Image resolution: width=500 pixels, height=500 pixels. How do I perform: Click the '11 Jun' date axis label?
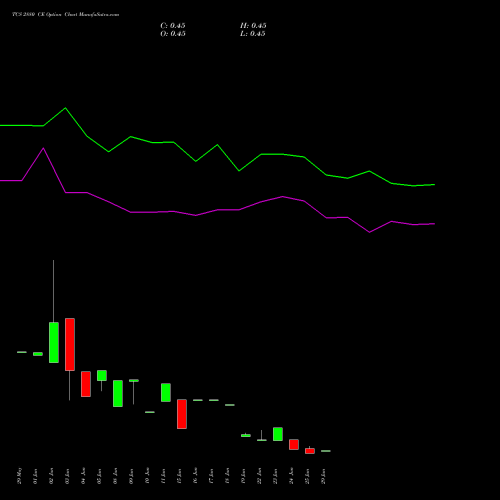(x=163, y=476)
